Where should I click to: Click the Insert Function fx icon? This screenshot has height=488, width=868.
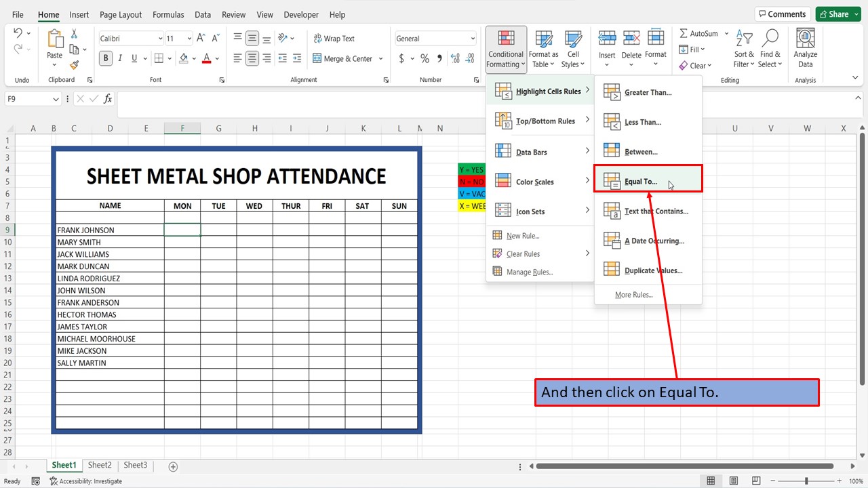tap(108, 99)
